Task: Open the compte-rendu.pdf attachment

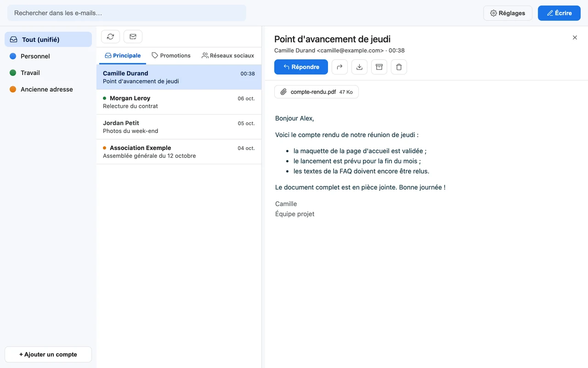Action: (317, 92)
